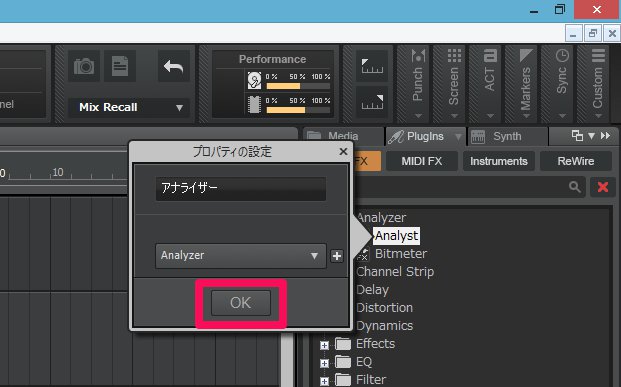Select the Analyzer folder in plugin tree
This screenshot has width=621, height=387.
click(381, 217)
